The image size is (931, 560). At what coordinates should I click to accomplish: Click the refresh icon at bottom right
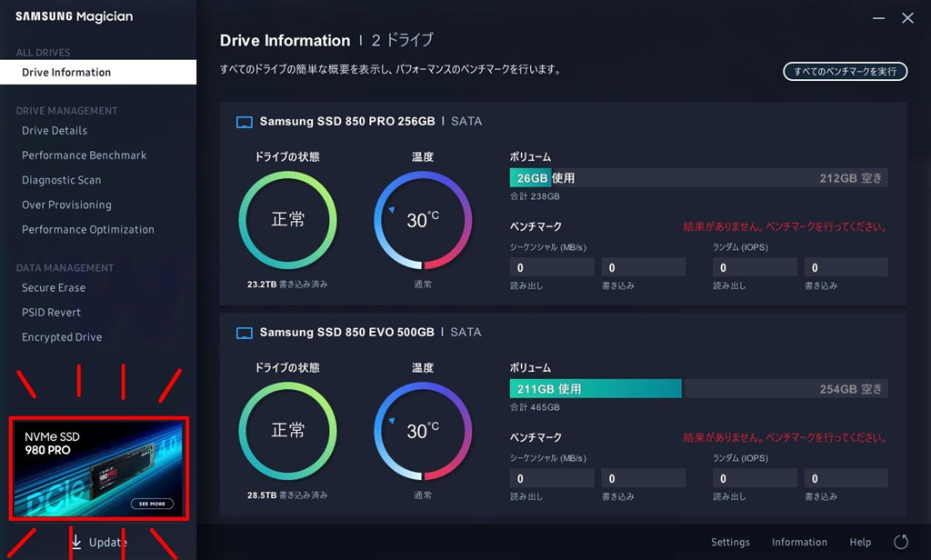[x=901, y=542]
